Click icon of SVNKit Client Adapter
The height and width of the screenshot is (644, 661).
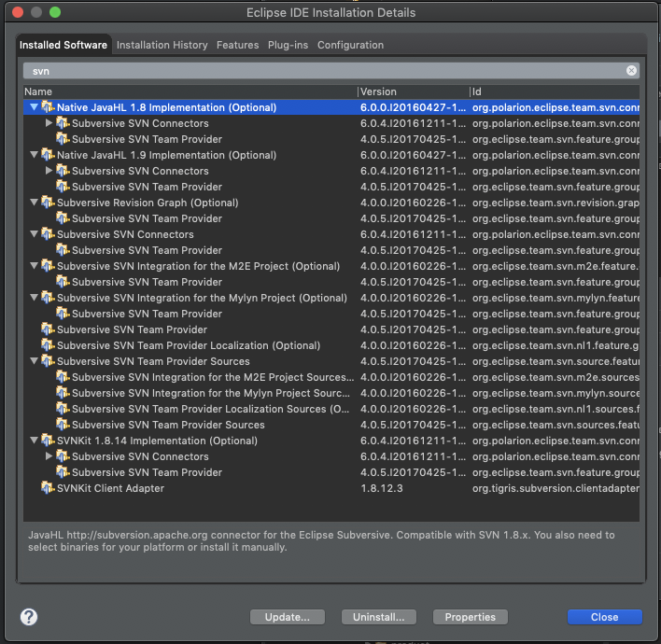click(x=48, y=488)
